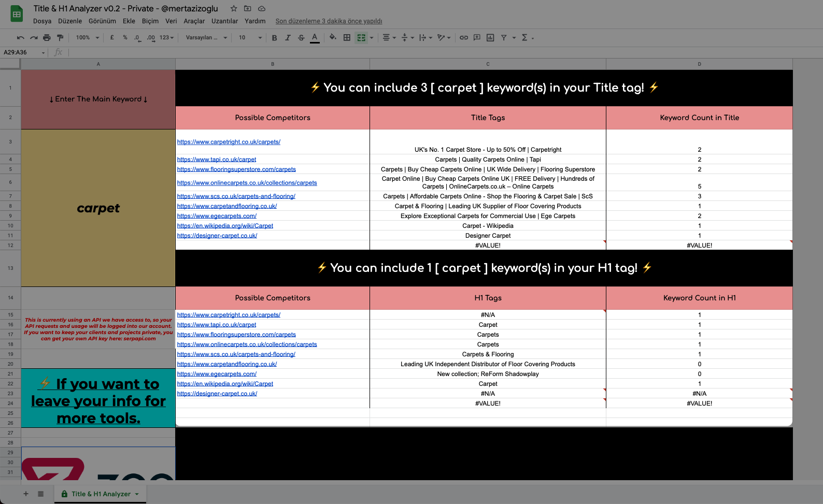The image size is (823, 504).
Task: Open the Ekle menu
Action: click(129, 21)
